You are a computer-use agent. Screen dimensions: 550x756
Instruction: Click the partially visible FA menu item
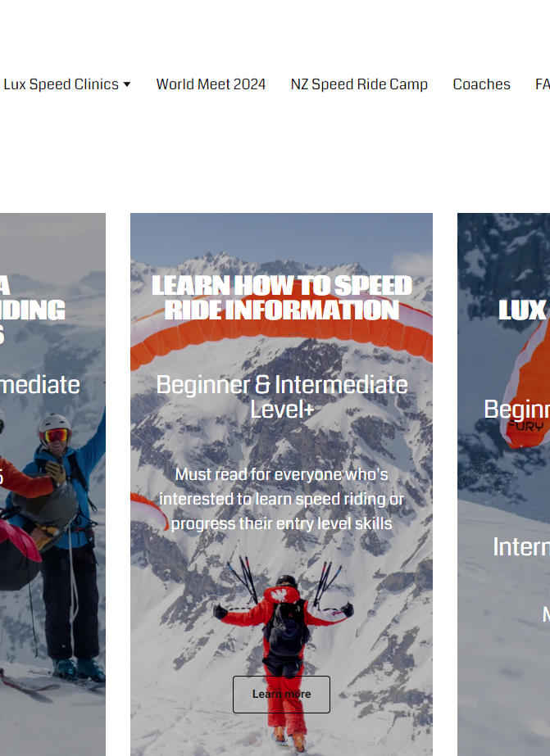tap(543, 84)
